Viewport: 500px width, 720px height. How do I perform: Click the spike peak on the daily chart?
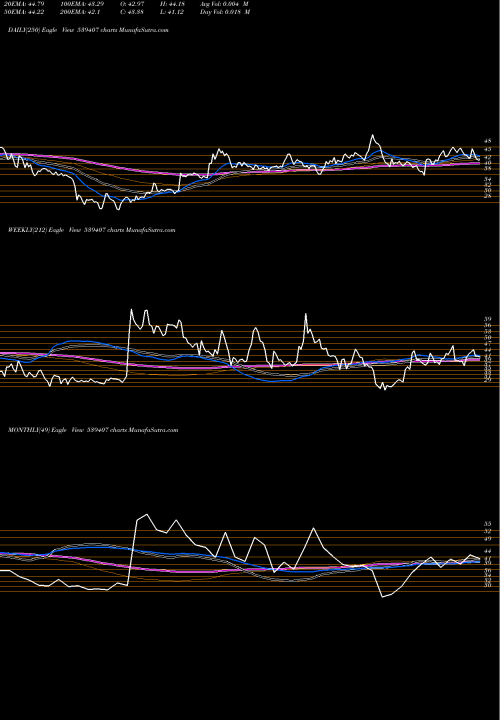pos(372,135)
